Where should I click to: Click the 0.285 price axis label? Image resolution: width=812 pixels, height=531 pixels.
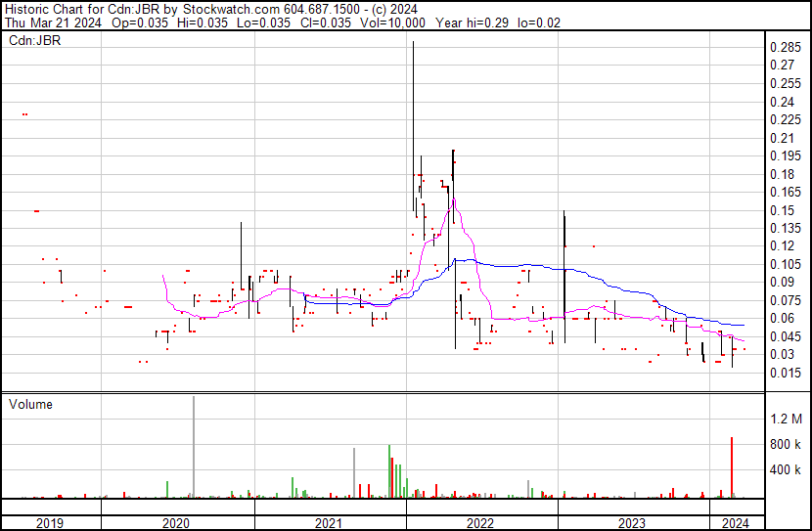pyautogui.click(x=786, y=48)
